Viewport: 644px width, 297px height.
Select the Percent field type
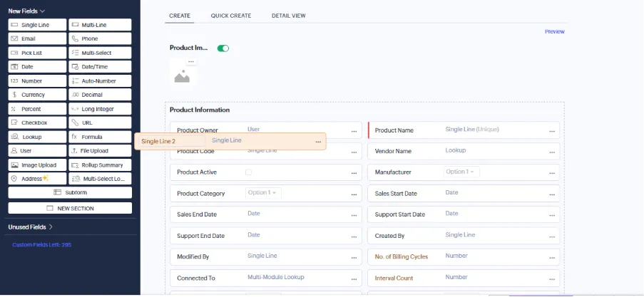37,109
